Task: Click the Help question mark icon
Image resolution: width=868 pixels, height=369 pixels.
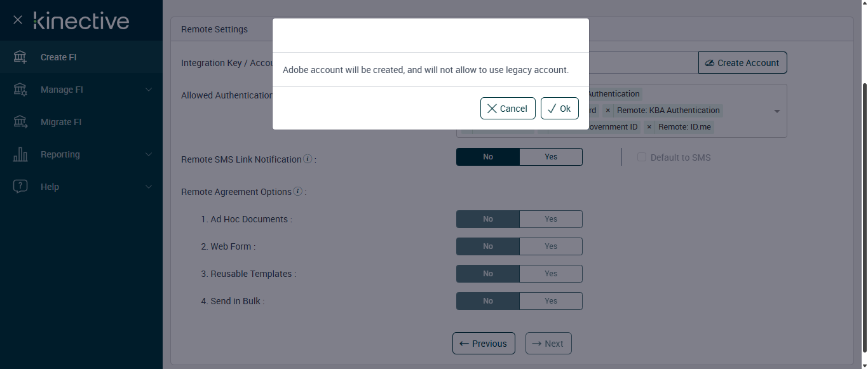Action: point(20,187)
